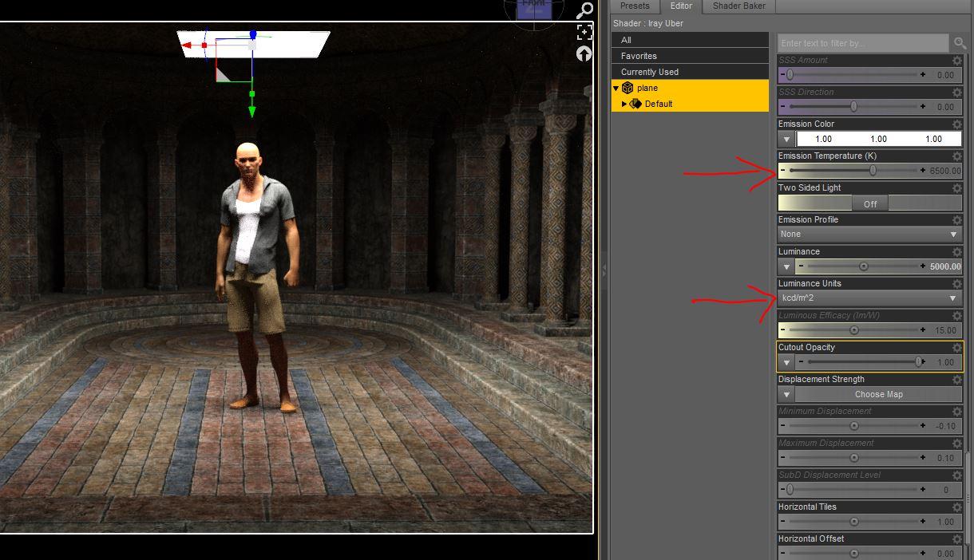
Task: Click the search magnifier icon beside filter field
Action: point(960,43)
